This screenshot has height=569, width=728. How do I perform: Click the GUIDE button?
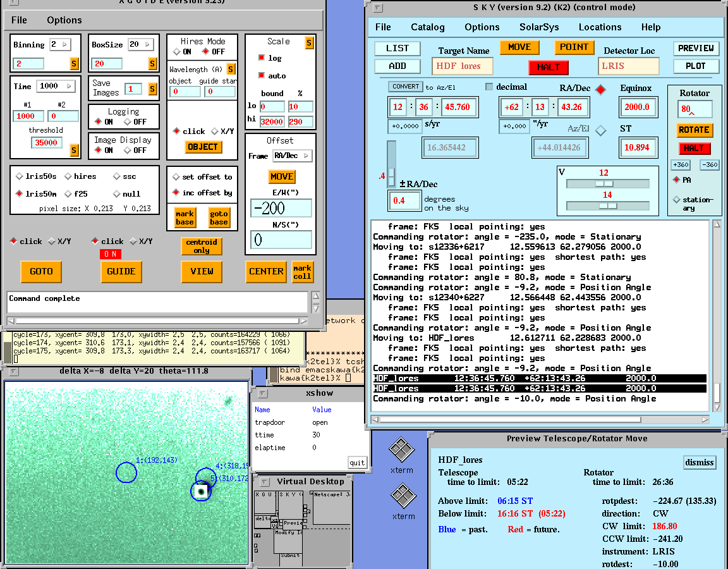[x=121, y=271]
